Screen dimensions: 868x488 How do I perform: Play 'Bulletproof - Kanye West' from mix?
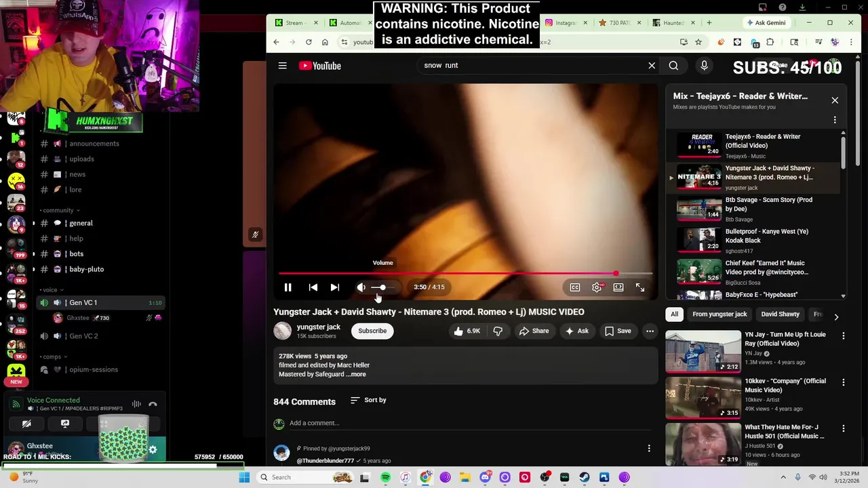(754, 241)
